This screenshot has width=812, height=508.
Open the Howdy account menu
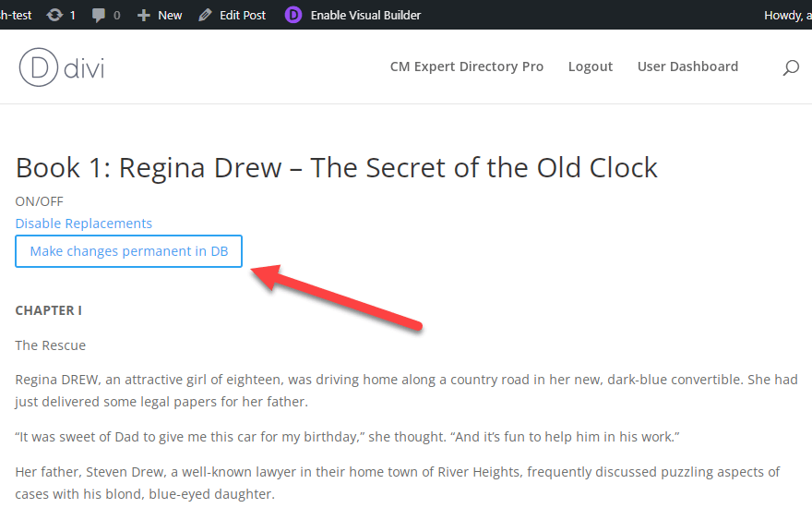click(x=787, y=15)
